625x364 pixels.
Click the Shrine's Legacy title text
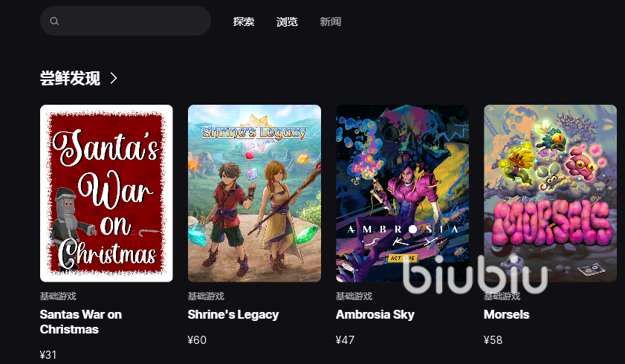233,315
